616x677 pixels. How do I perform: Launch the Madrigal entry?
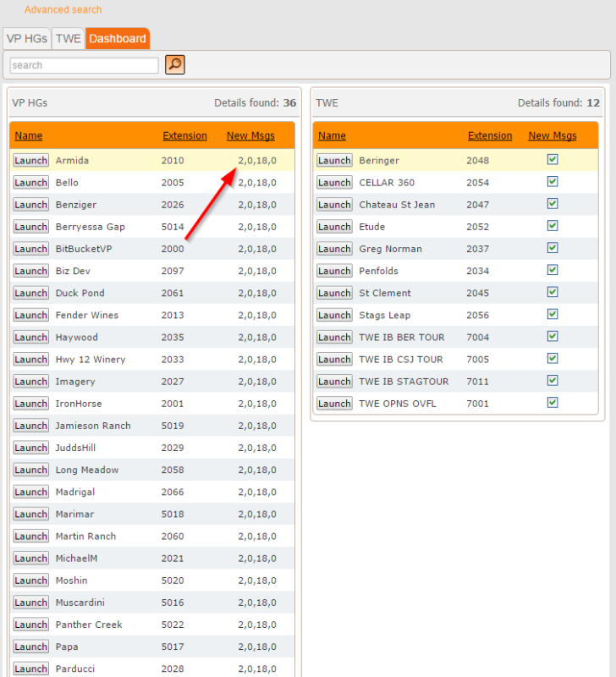[30, 493]
